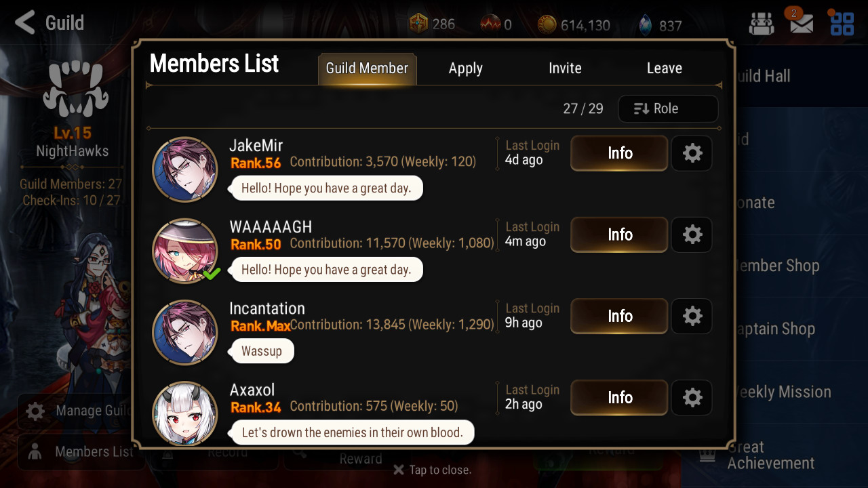Screen dimensions: 868x488
Task: Select the Guild Member tab
Action: tap(367, 68)
